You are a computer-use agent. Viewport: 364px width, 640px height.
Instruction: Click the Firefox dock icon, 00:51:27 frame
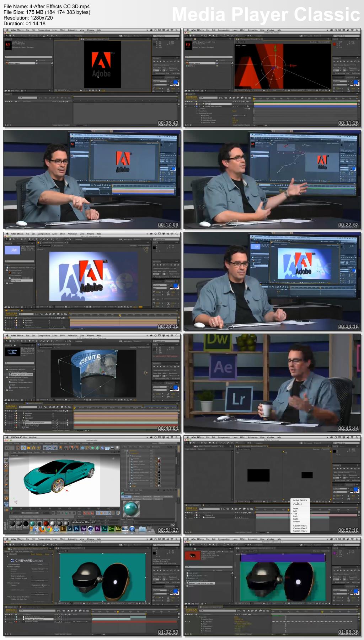pos(42,529)
